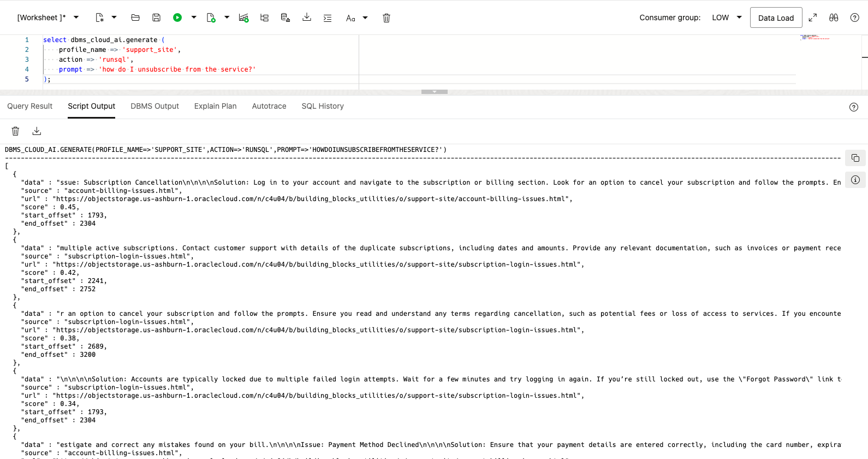Click the binoculars icon
The image size is (868, 459).
tap(834, 17)
